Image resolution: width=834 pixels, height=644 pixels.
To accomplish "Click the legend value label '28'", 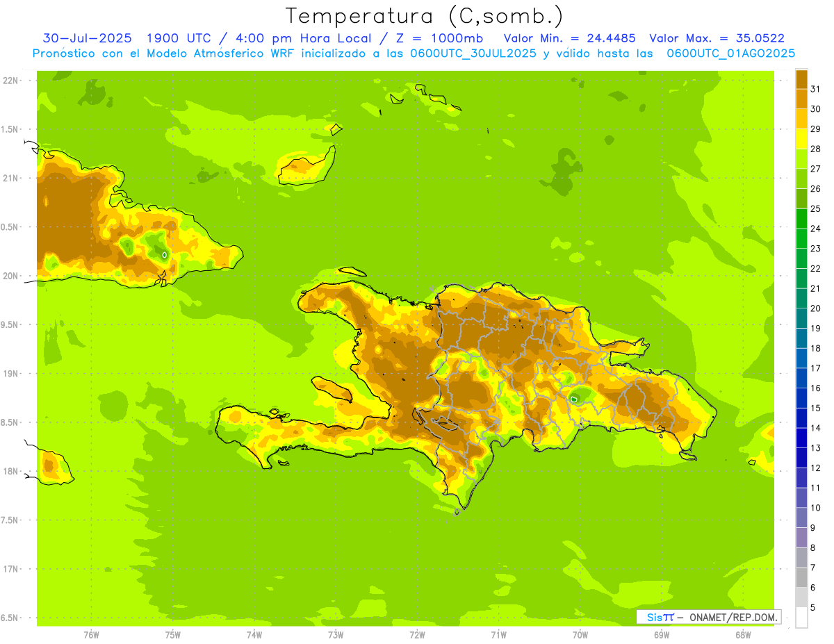I will [x=815, y=149].
